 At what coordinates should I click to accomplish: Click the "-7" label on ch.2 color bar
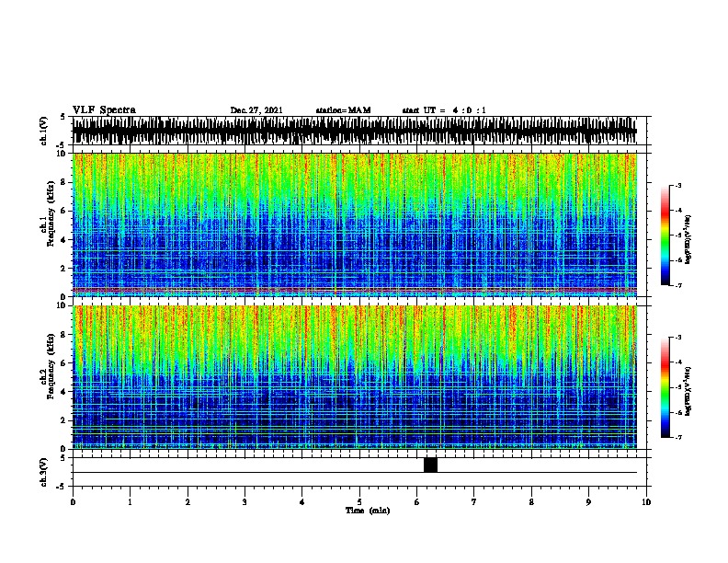click(678, 438)
